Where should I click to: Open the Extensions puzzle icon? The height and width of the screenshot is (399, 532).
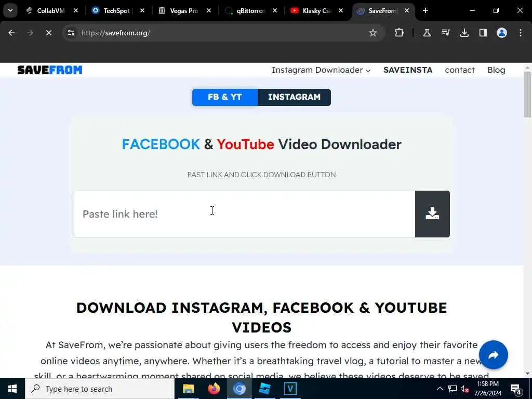400,33
